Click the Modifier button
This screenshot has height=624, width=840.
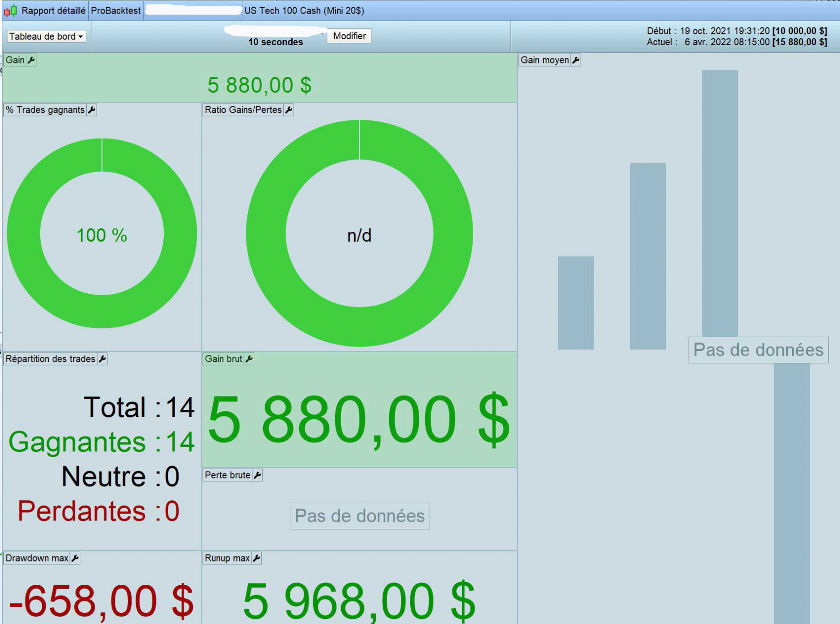(349, 36)
